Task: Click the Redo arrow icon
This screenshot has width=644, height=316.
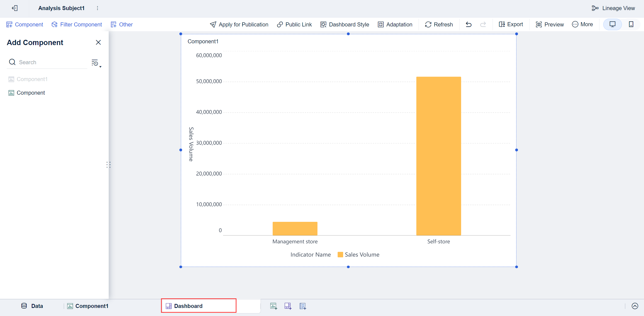Action: tap(483, 24)
